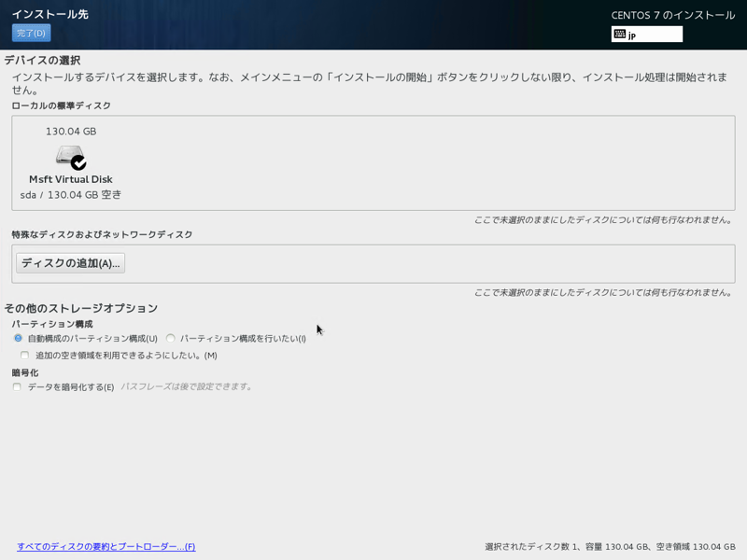Screen dimensions: 747x560
Task: Click the 完了(D) done button
Action: click(31, 33)
